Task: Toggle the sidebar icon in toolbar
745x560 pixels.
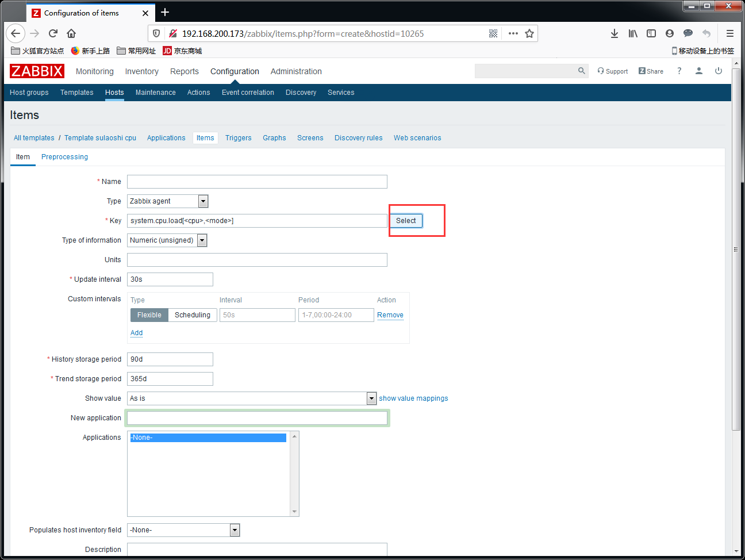Action: click(651, 33)
